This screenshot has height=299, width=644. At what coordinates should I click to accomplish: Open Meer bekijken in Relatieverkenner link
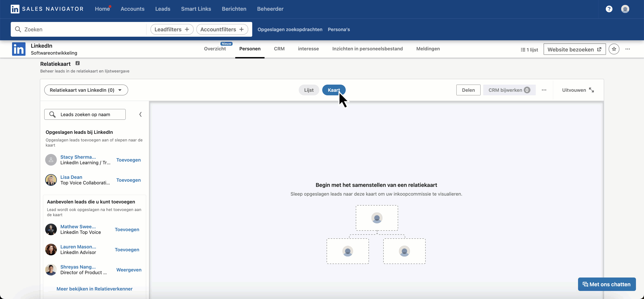[95, 289]
